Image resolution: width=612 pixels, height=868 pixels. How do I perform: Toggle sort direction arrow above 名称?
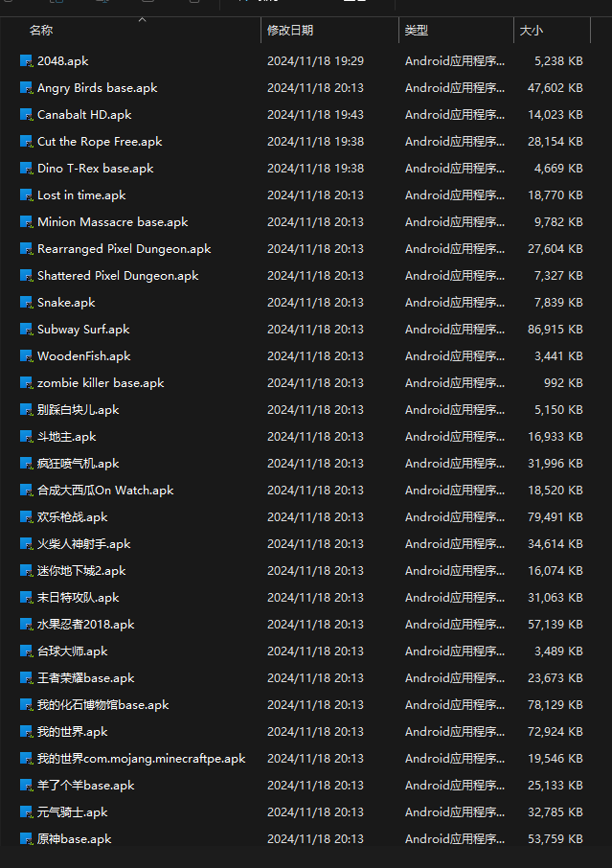point(142,20)
